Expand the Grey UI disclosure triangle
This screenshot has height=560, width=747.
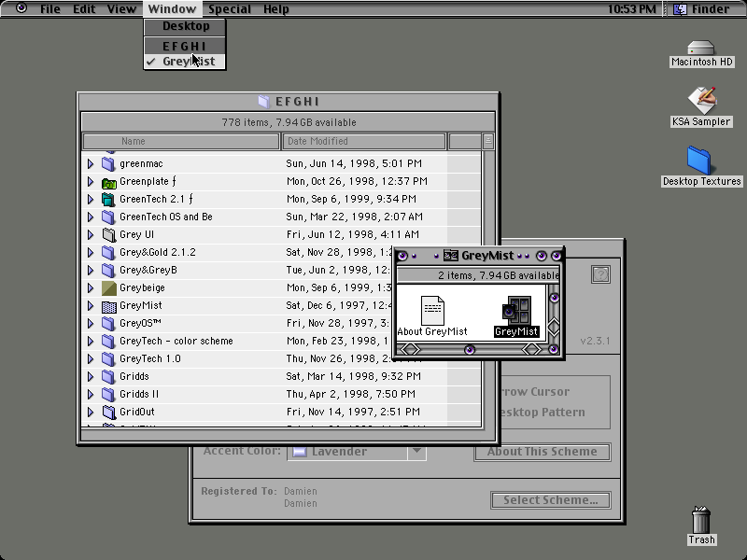(x=91, y=235)
